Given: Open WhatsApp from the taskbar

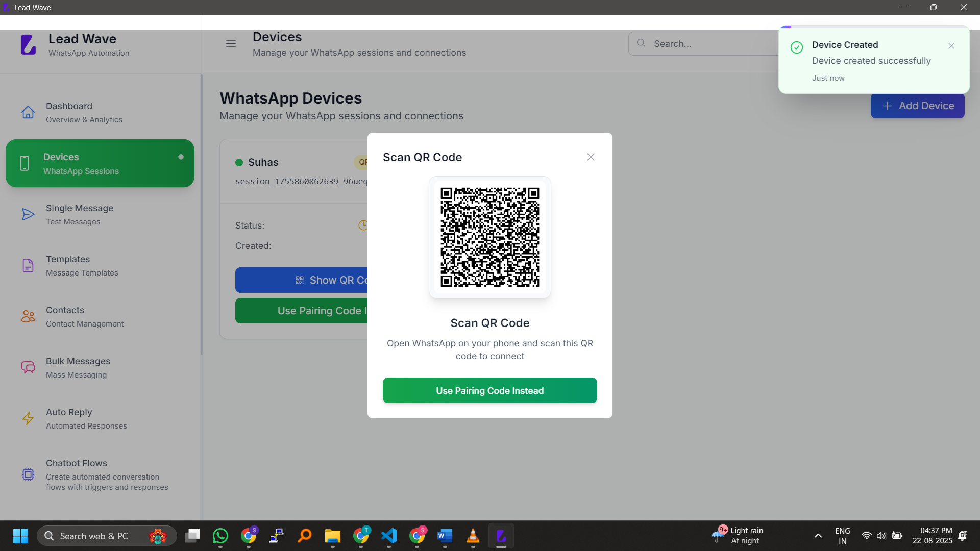Looking at the screenshot, I should (220, 536).
